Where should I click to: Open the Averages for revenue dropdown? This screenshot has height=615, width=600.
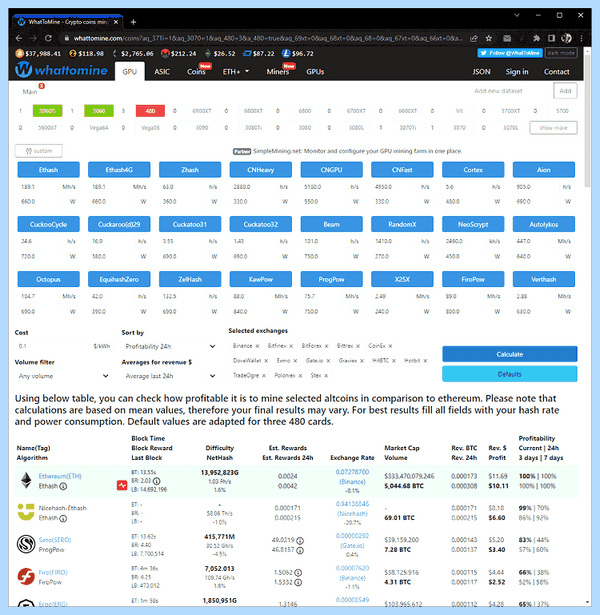[x=169, y=376]
